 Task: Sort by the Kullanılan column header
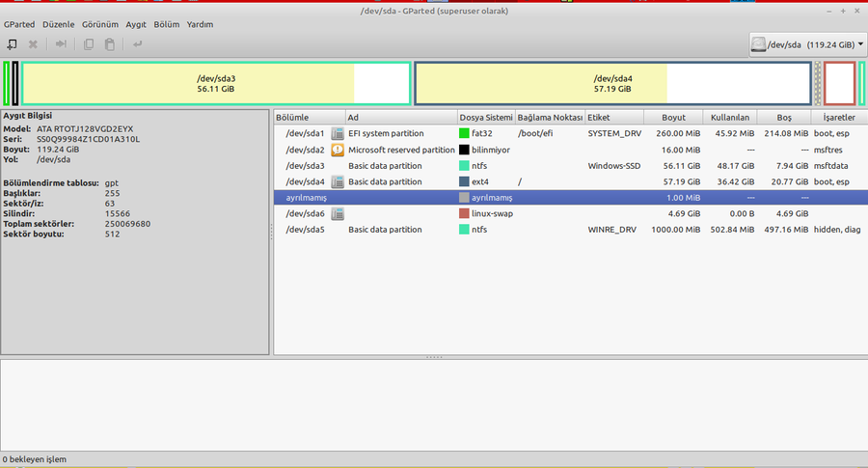(730, 118)
